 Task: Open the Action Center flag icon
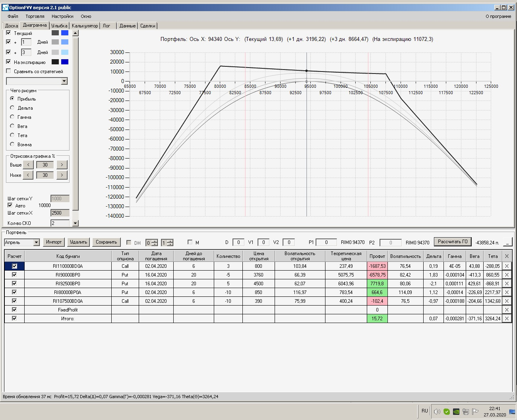coord(475,412)
